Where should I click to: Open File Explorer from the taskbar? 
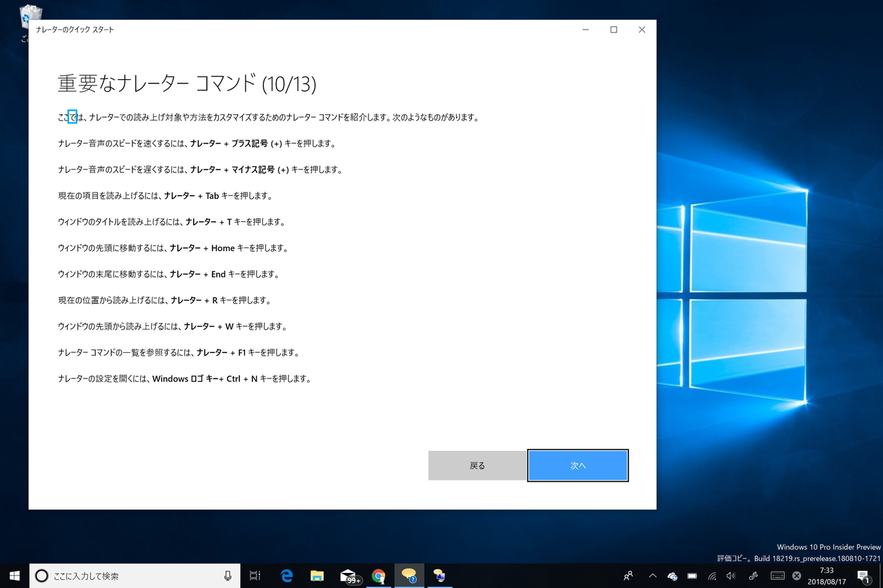tap(317, 576)
